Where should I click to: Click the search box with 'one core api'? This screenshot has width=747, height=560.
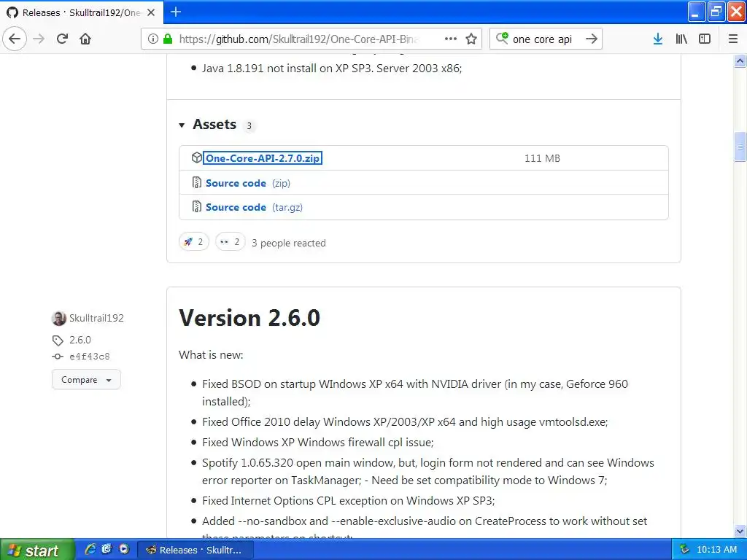[x=546, y=39]
